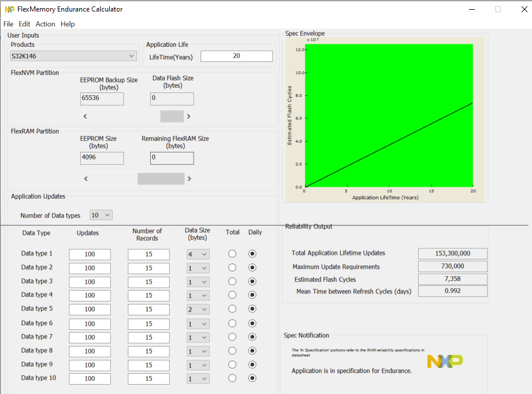
Task: Click the right arrow of the FlexRAM slider
Action: pos(189,179)
